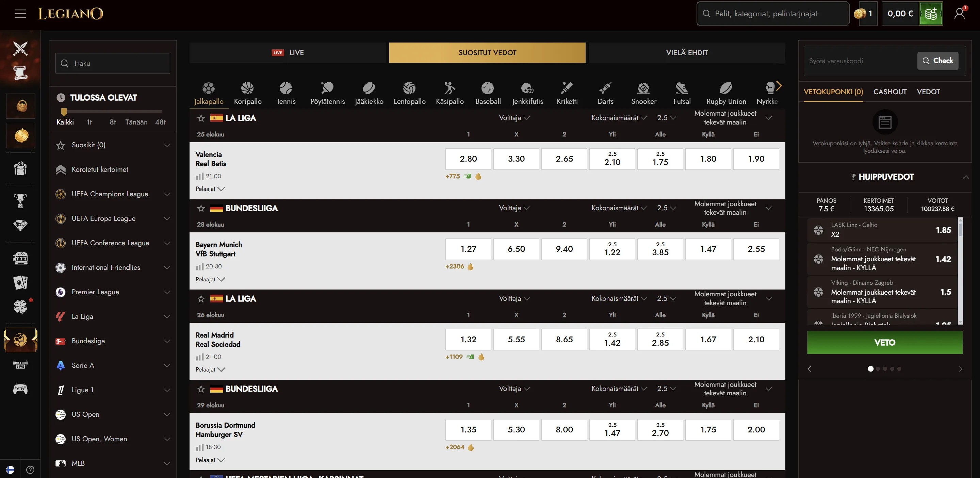Select Darts sport icon
This screenshot has width=980, height=478.
(605, 93)
